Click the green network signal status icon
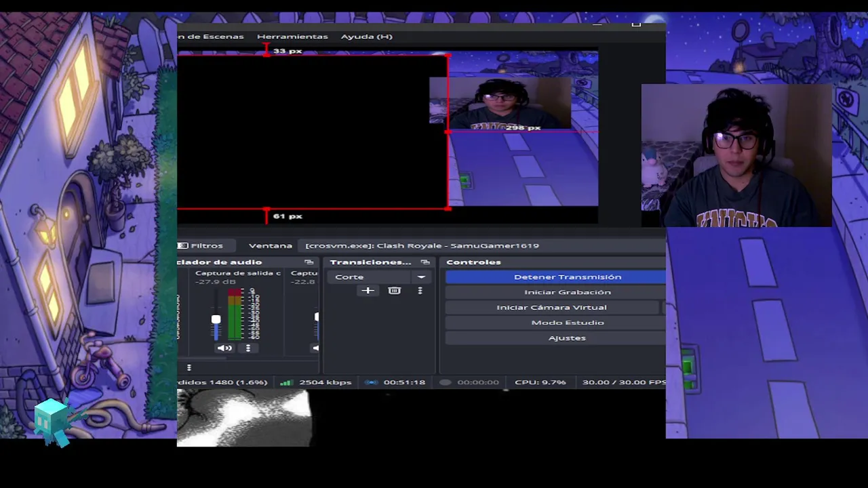Image resolution: width=868 pixels, height=488 pixels. pos(285,382)
